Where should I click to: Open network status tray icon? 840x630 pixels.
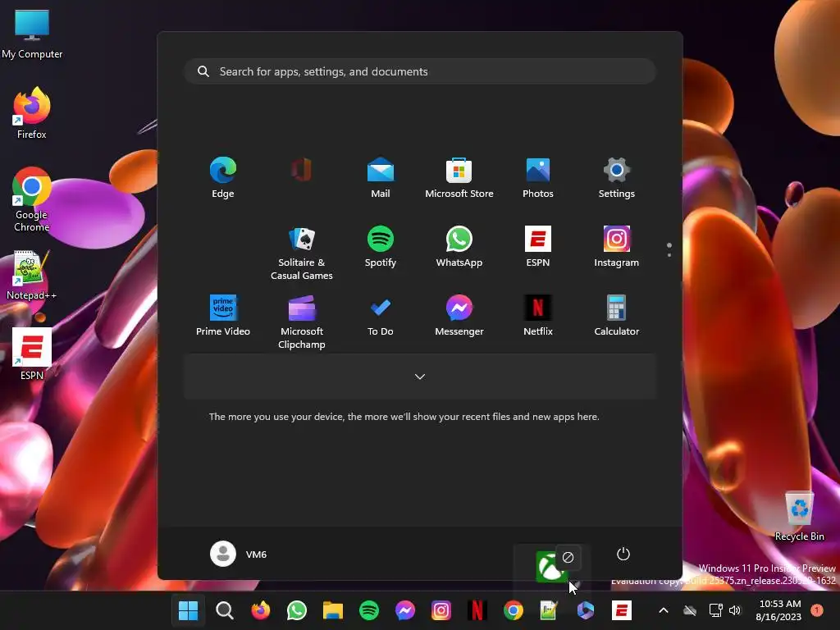[x=715, y=610]
